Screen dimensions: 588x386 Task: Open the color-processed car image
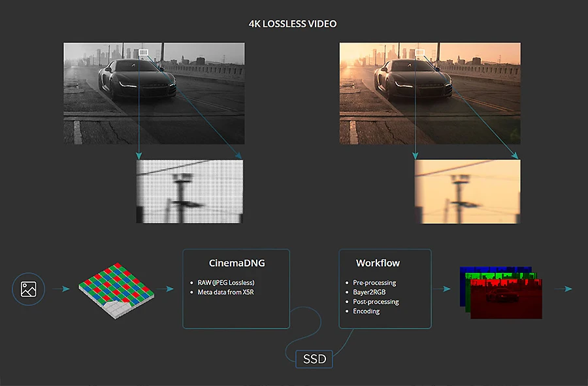430,93
